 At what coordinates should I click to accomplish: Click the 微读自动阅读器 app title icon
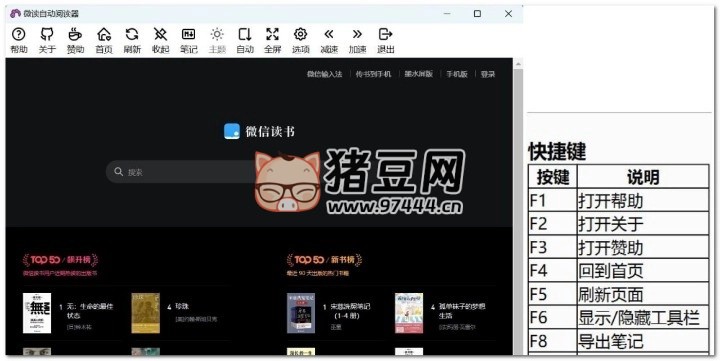tap(15, 14)
